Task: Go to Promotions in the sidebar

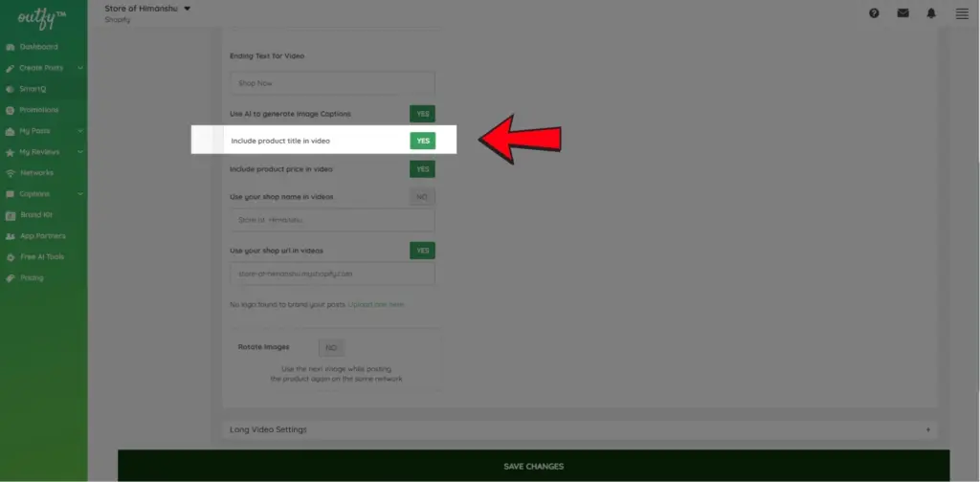Action: [x=39, y=110]
